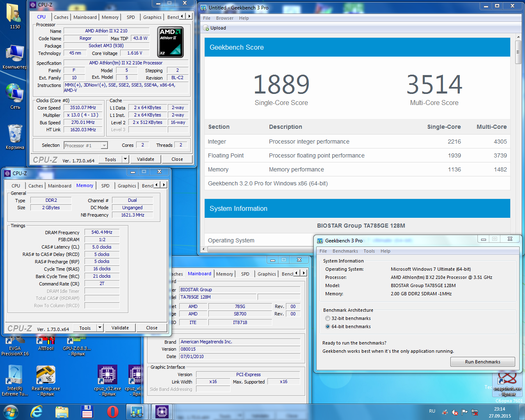Viewport: 525px width, 420px height.
Task: Click the DRAM Frequency value 540.4 MHz
Action: tap(102, 232)
